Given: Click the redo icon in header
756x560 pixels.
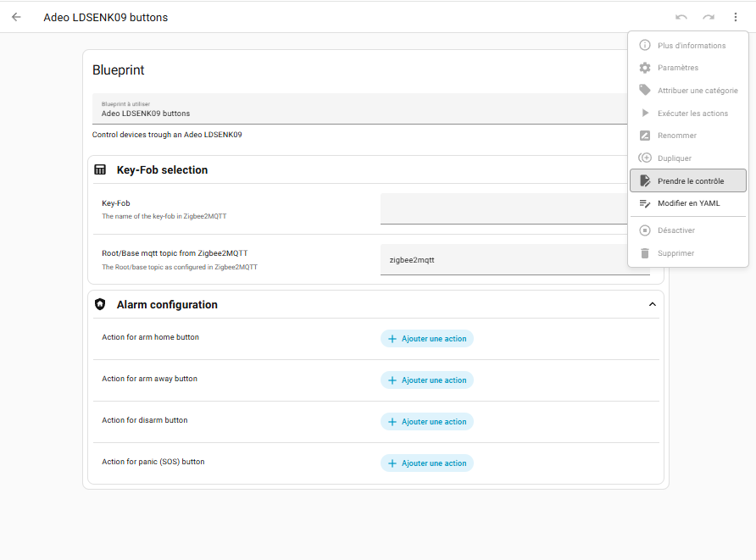Looking at the screenshot, I should tap(709, 17).
